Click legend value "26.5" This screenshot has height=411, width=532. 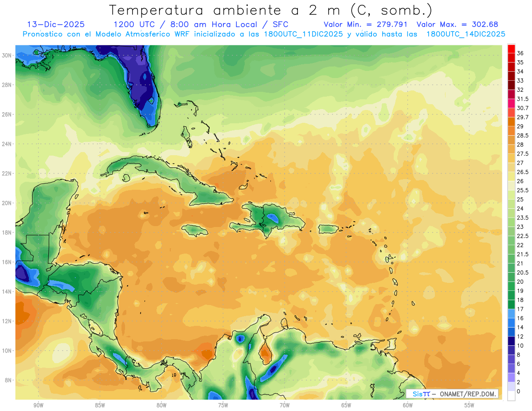[523, 172]
